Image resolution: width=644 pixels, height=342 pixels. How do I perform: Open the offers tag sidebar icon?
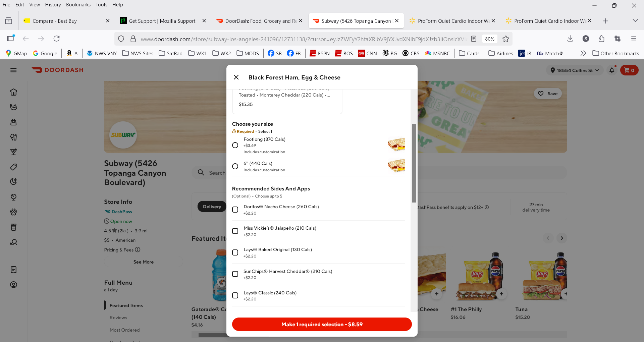pos(13,167)
